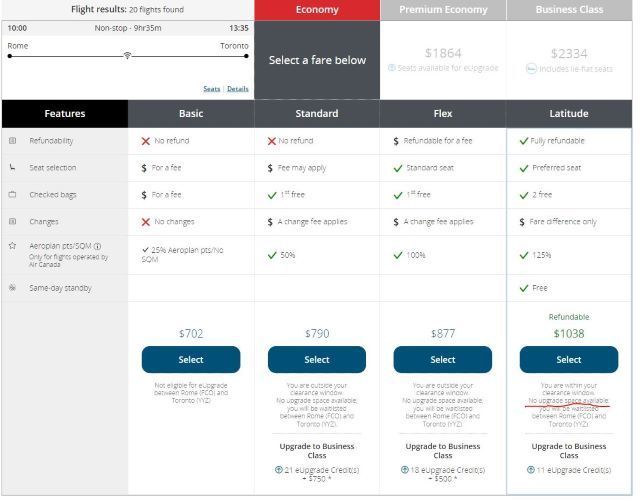
Task: Click the Aeroplan star icon
Action: [x=12, y=245]
